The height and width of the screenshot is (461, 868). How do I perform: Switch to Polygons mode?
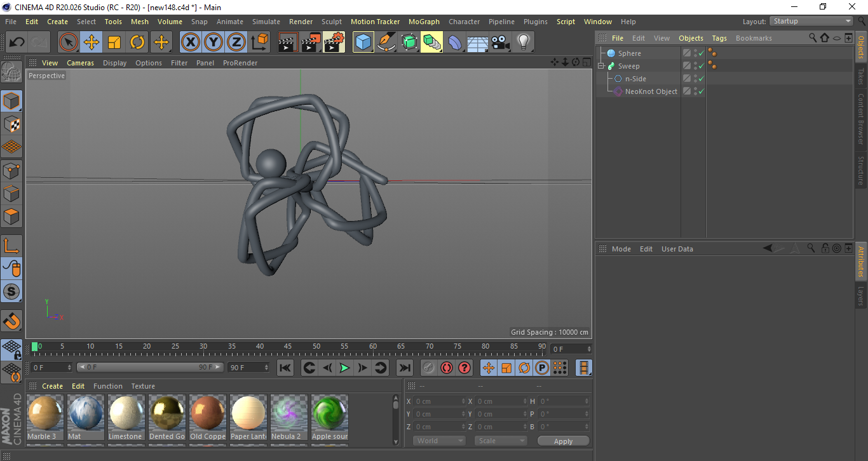11,216
